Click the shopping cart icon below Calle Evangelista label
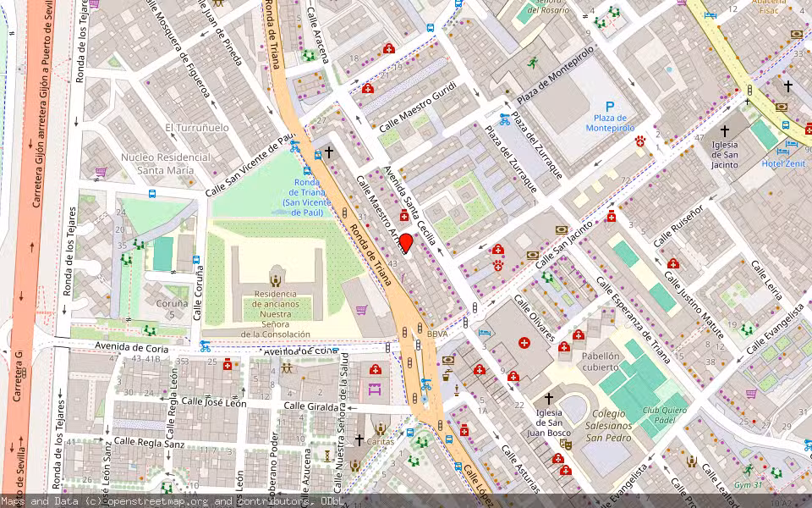Viewport: 812px width, 508px height. tap(751, 395)
